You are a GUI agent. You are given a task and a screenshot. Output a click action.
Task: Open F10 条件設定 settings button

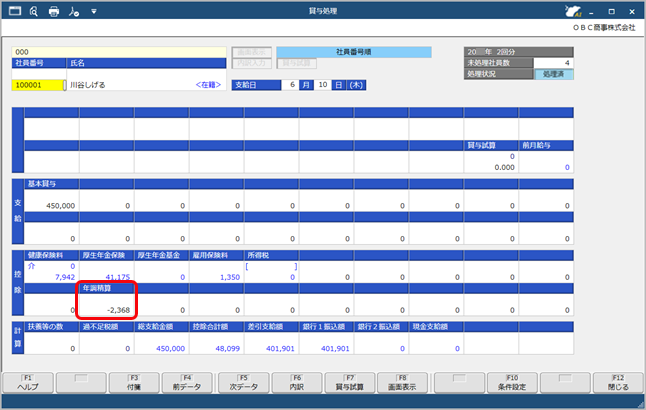[512, 383]
